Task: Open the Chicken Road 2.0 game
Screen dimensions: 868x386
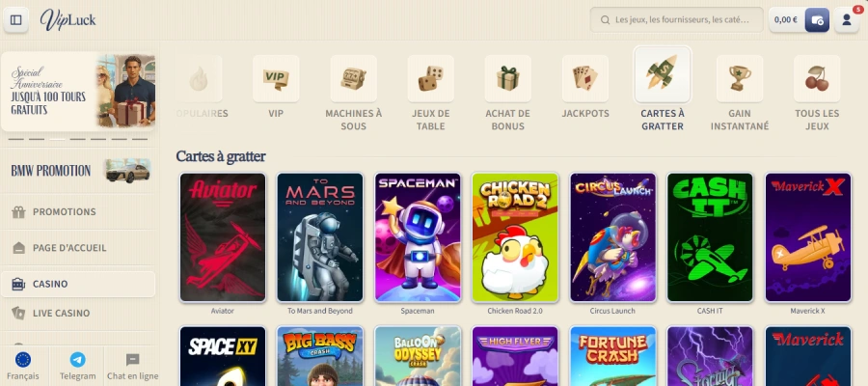Action: tap(515, 237)
